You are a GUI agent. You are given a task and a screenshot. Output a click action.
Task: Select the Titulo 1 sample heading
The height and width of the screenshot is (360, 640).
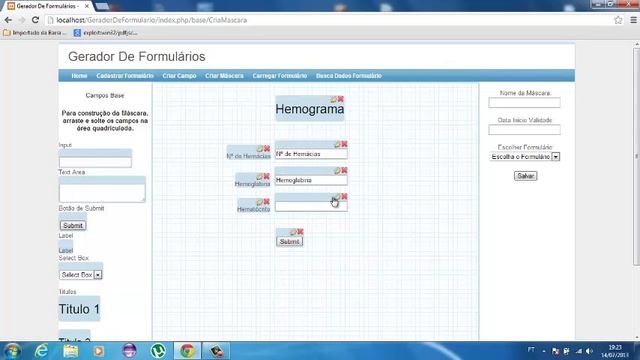coord(79,309)
